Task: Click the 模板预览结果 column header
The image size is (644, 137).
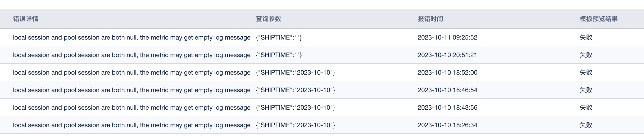Action: [599, 19]
